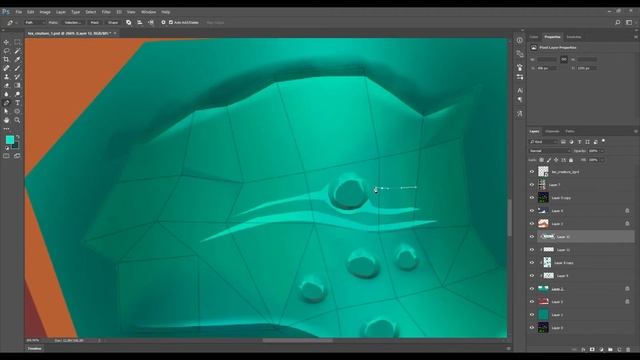Open the Kind filter dropdown in Layers

point(543,142)
